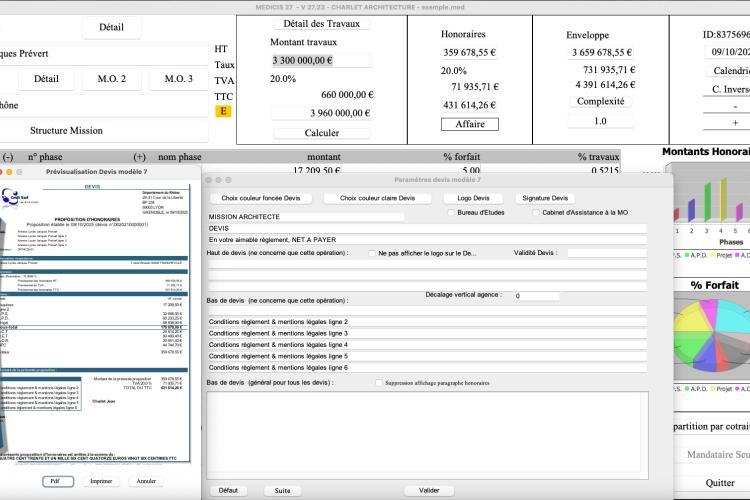Click the yellow E button beside TTC
750x500 pixels.
223,111
